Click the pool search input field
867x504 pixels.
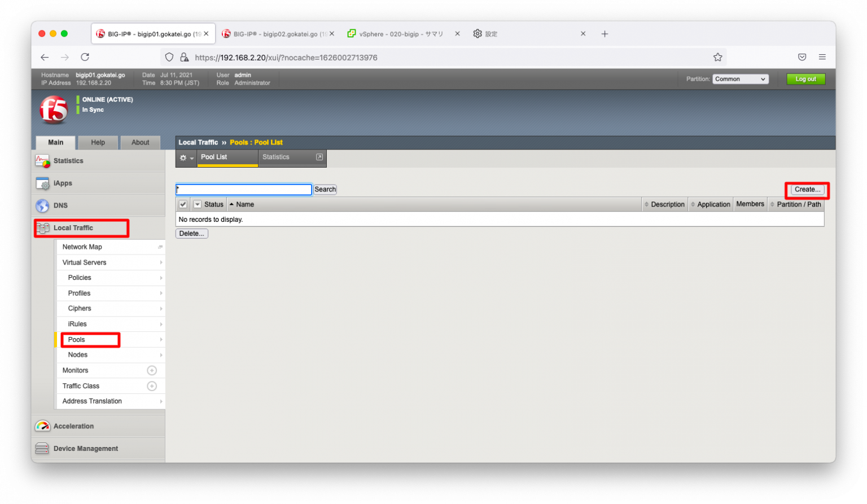(x=244, y=190)
